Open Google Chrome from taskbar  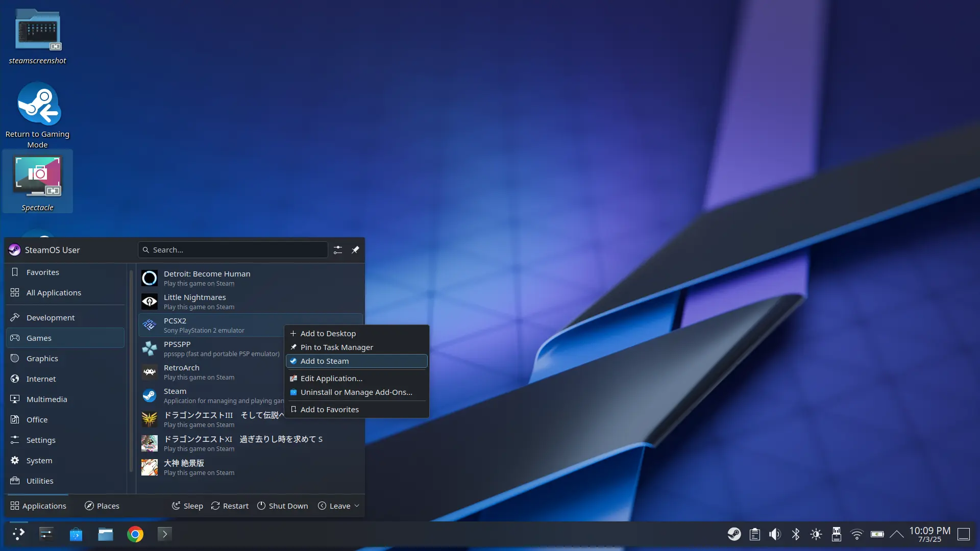135,534
